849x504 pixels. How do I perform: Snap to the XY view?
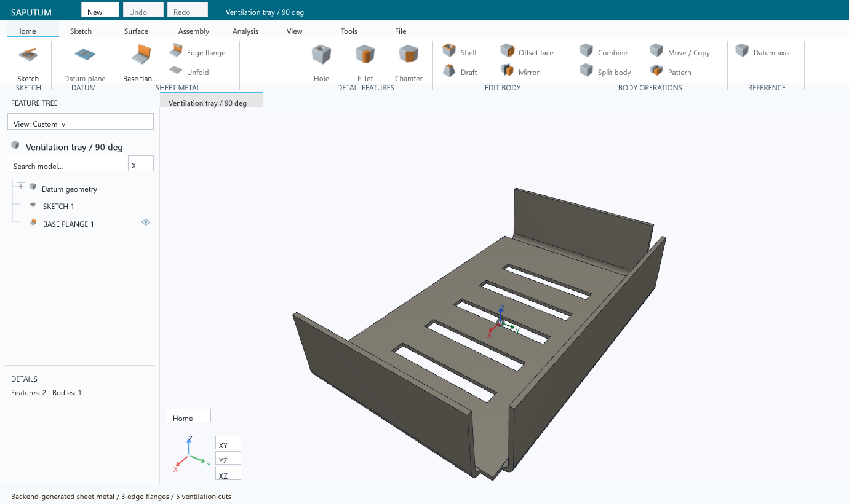pos(228,443)
